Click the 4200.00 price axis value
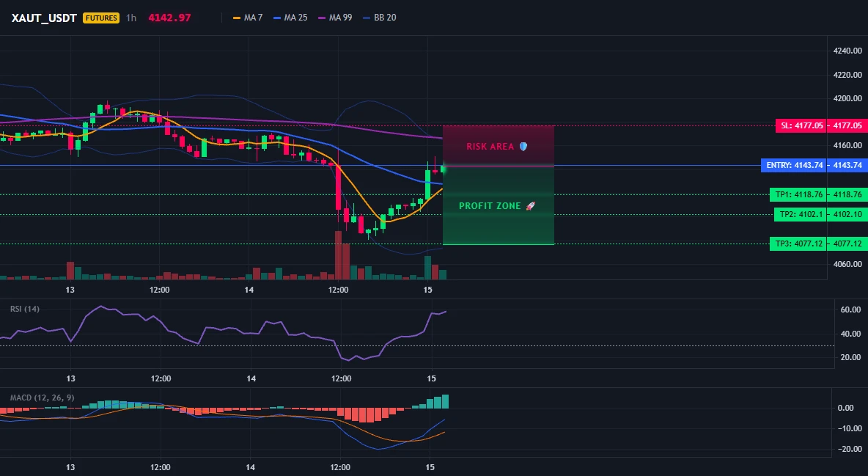Screen dimensions: 868x476 847,98
